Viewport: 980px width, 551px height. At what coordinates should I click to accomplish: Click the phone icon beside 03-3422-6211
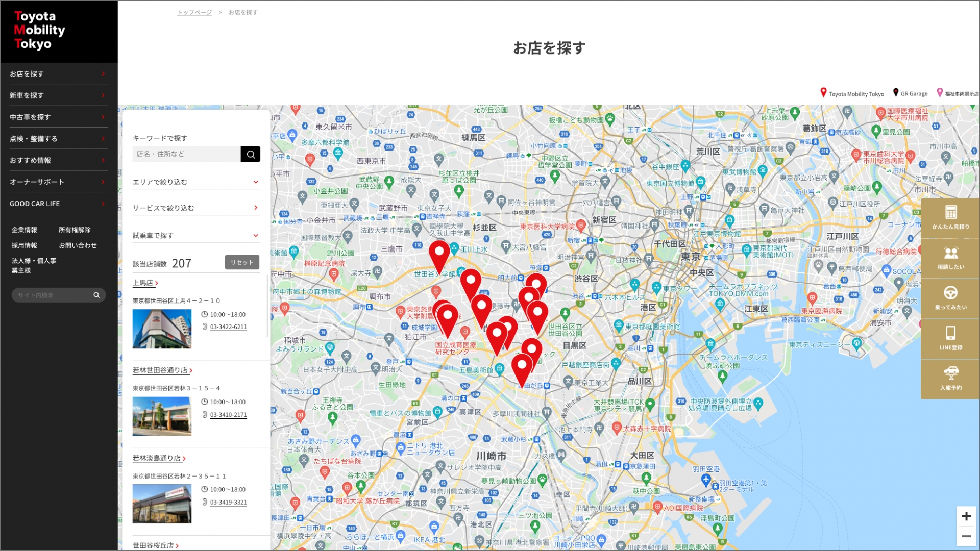coord(204,327)
